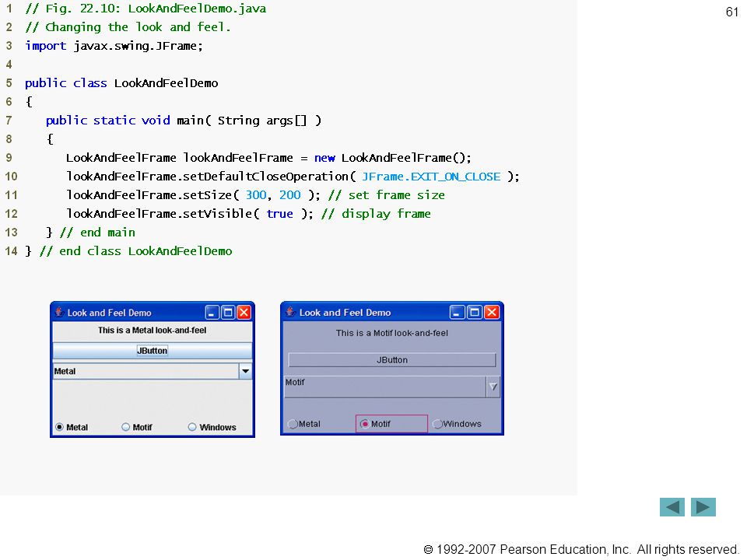Click slide number 61

tap(731, 12)
